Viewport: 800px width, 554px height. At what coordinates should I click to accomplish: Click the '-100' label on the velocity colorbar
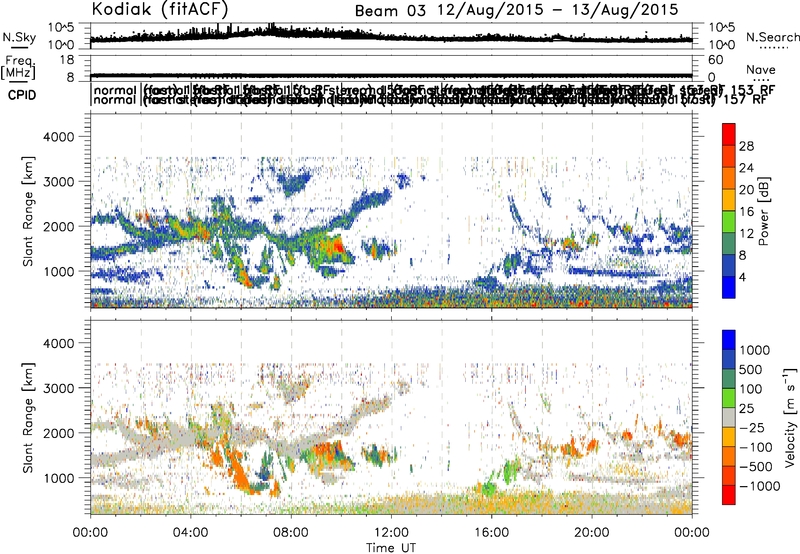click(x=756, y=447)
